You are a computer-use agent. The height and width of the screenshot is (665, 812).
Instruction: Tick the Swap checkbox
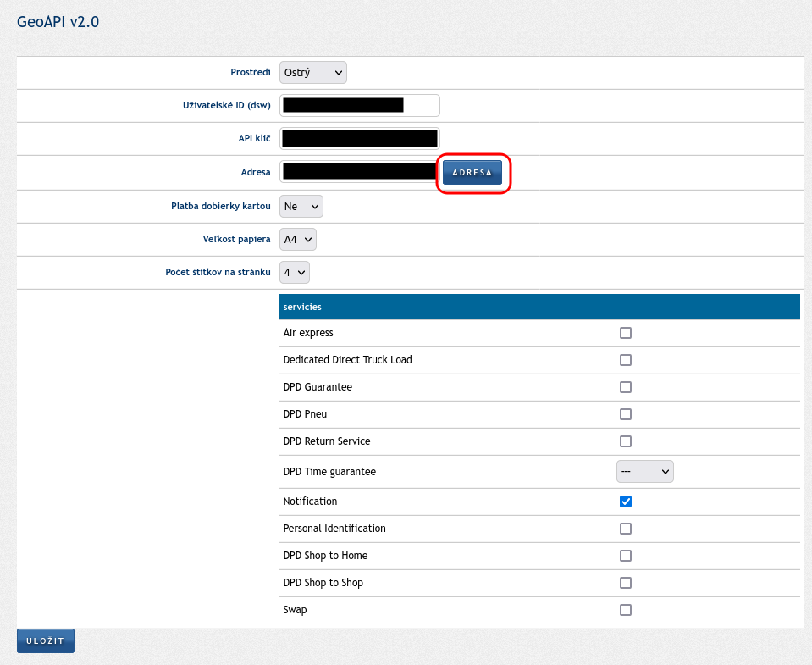[x=626, y=610]
